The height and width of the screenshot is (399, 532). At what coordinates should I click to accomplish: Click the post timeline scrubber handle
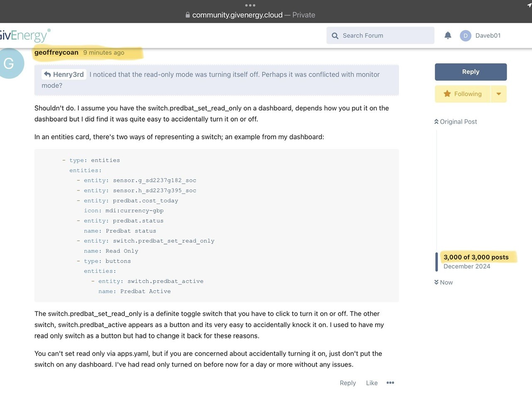pyautogui.click(x=436, y=261)
